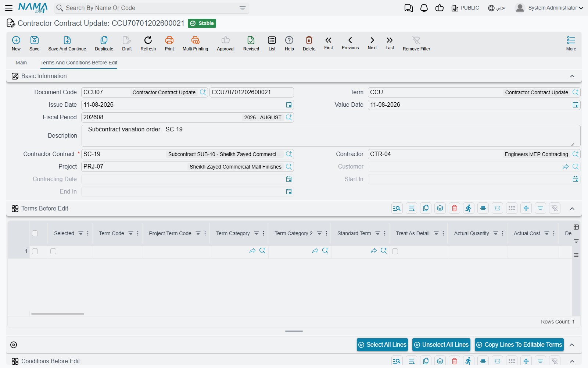The height and width of the screenshot is (368, 588).
Task: Click the panel resize handle bar
Action: pyautogui.click(x=294, y=331)
